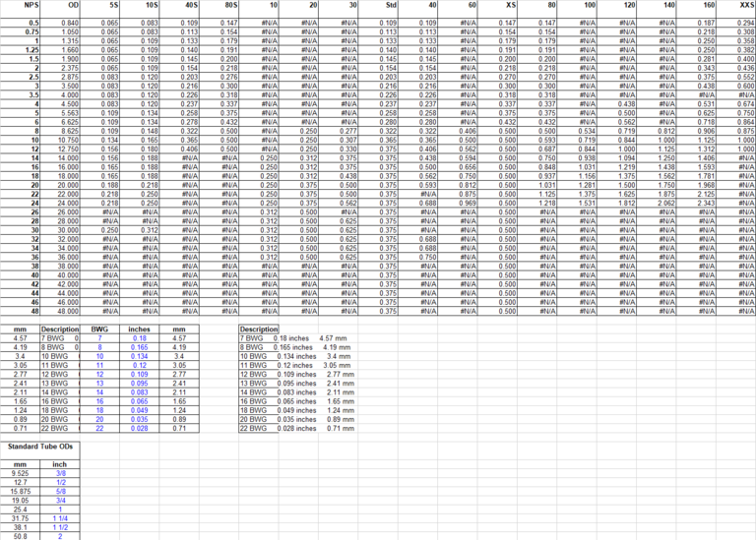Click tube OD fraction 3/8

(x=60, y=473)
